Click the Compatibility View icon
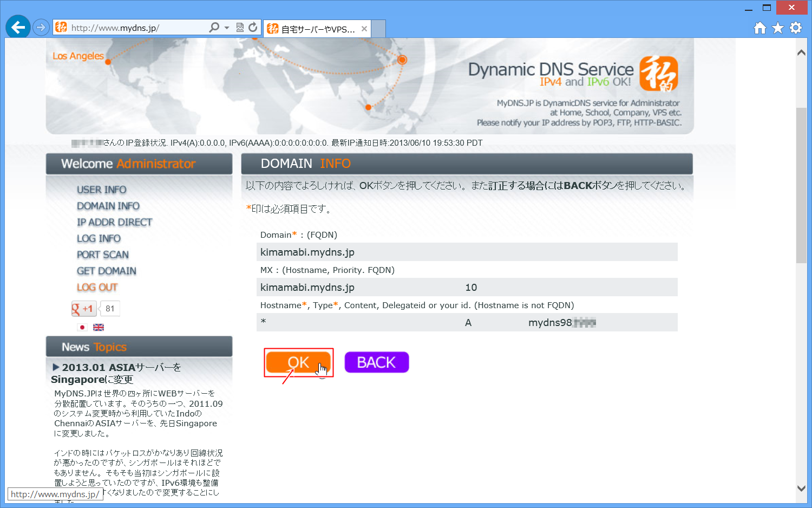The image size is (812, 508). [240, 27]
